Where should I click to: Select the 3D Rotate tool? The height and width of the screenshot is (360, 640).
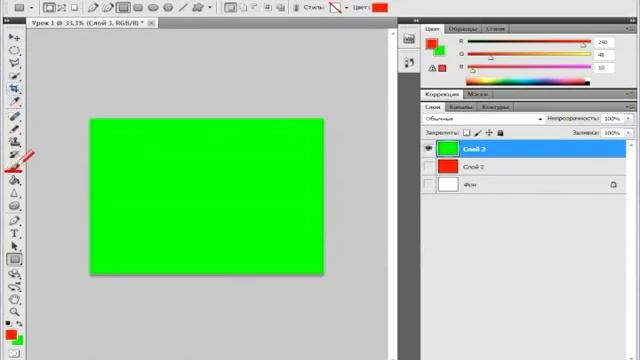(x=14, y=274)
